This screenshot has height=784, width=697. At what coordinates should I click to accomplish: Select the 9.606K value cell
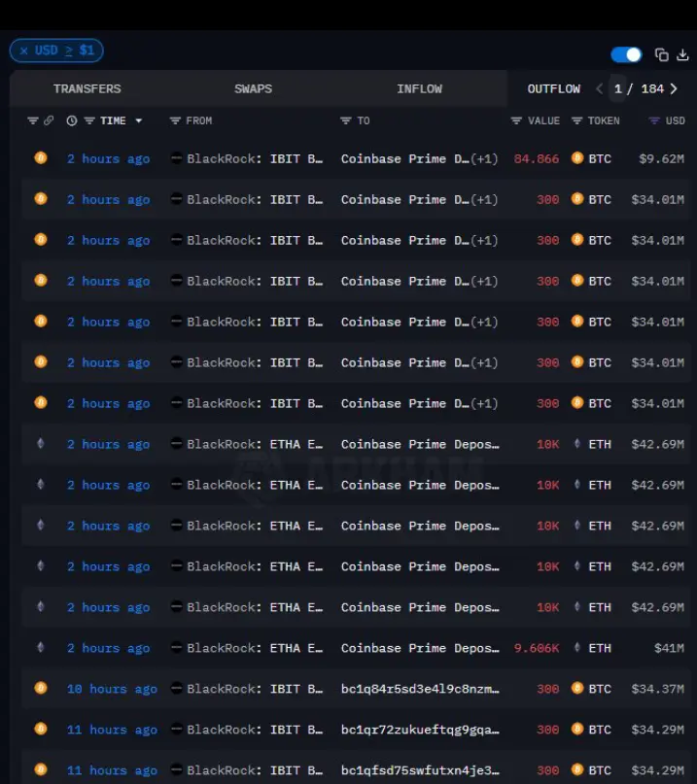(x=536, y=649)
